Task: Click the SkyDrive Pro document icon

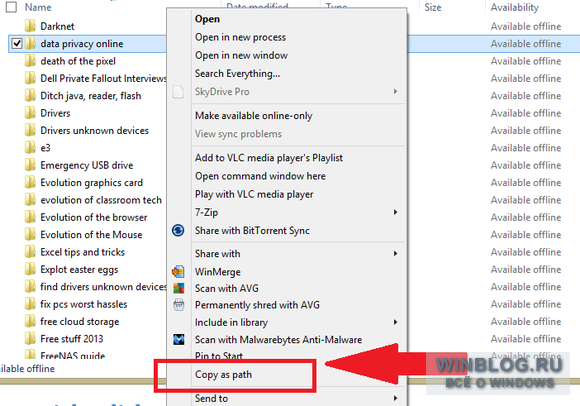Action: coord(178,92)
